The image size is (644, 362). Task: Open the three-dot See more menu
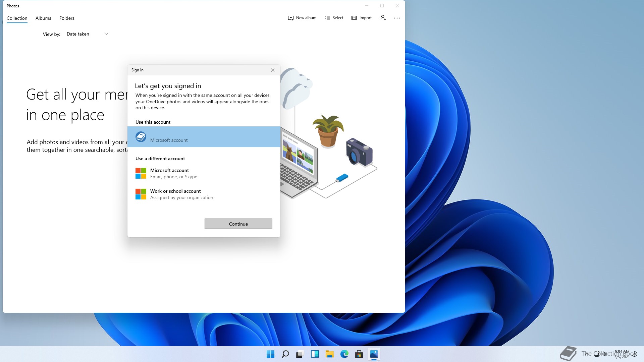(397, 18)
